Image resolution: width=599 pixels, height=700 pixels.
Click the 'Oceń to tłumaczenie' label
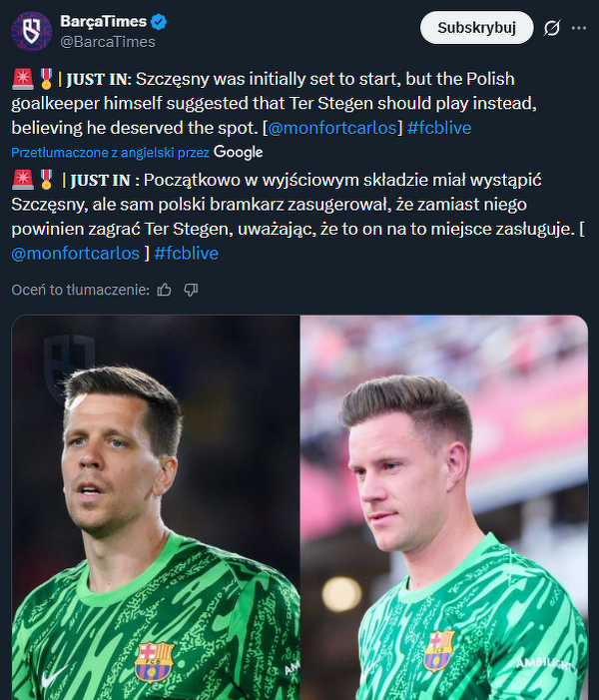pyautogui.click(x=80, y=290)
